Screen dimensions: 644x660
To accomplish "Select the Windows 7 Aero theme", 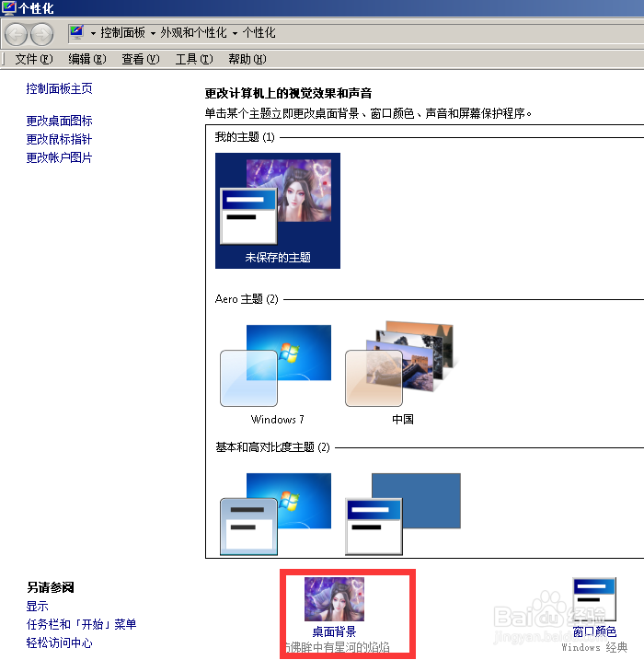I will (x=276, y=374).
